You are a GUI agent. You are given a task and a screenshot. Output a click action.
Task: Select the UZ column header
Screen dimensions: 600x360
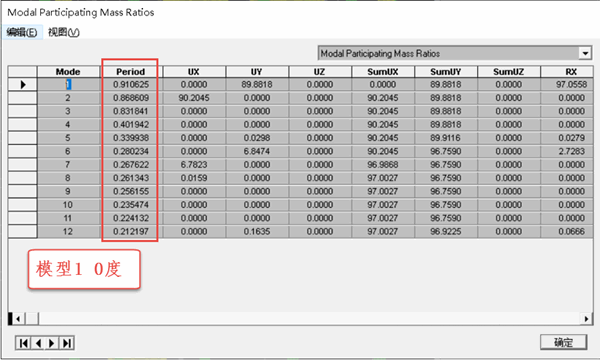pos(320,72)
